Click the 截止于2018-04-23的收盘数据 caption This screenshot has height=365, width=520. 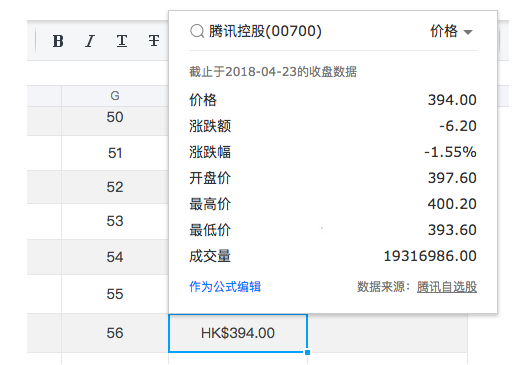(x=273, y=72)
